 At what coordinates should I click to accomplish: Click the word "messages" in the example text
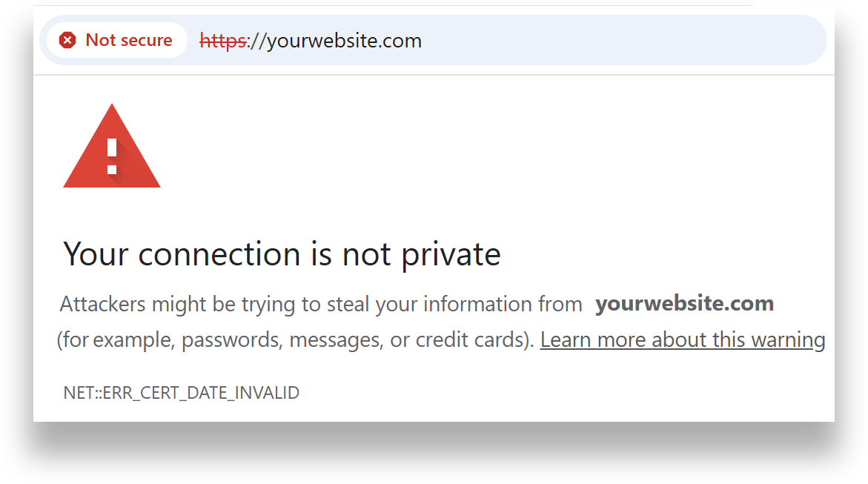tap(337, 340)
